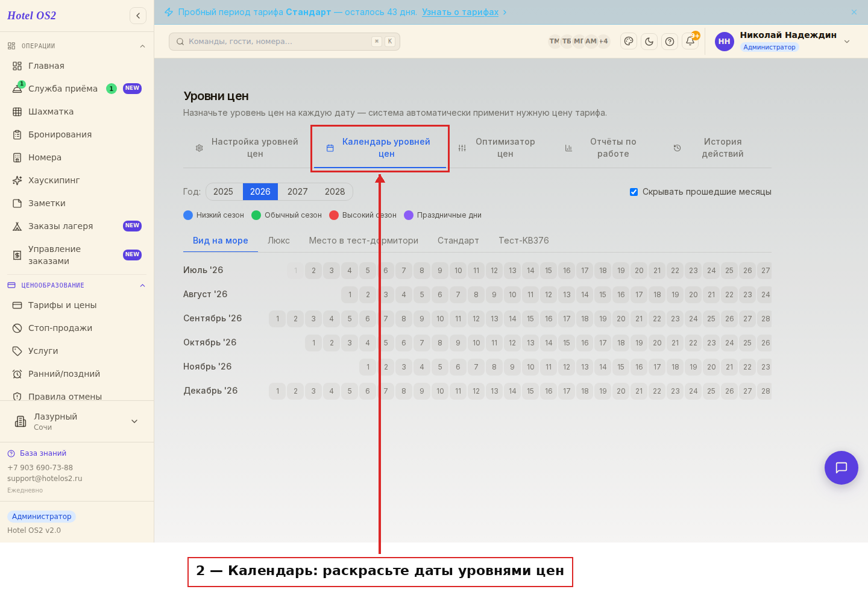Image resolution: width=868 pixels, height=601 pixels.
Task: Open Отчёты по работе tab
Action: 606,148
